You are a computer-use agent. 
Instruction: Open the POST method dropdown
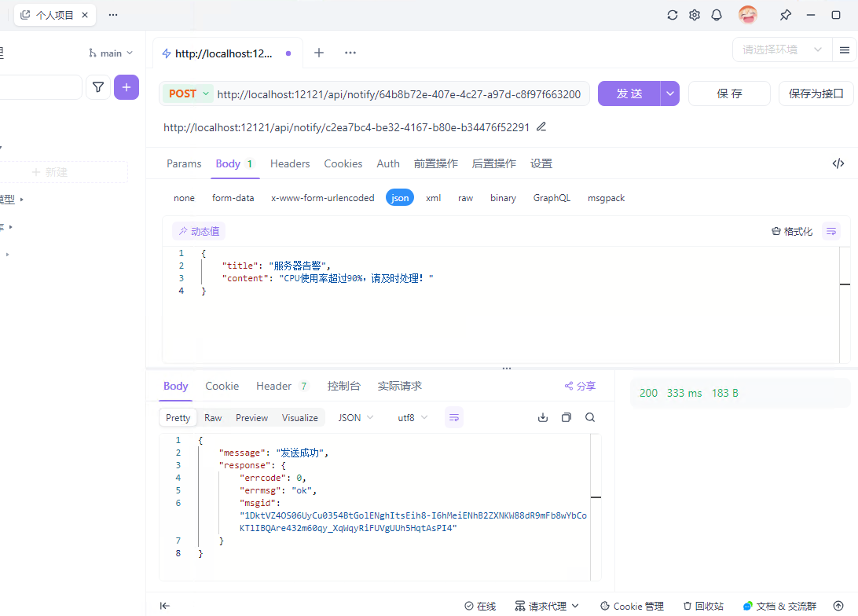tap(189, 93)
